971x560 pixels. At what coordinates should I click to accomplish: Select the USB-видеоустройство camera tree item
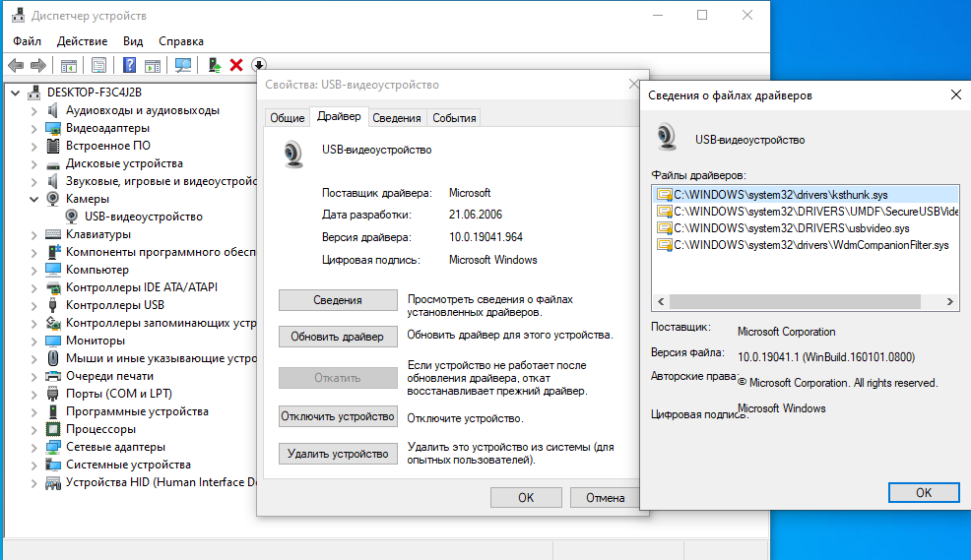pyautogui.click(x=143, y=217)
